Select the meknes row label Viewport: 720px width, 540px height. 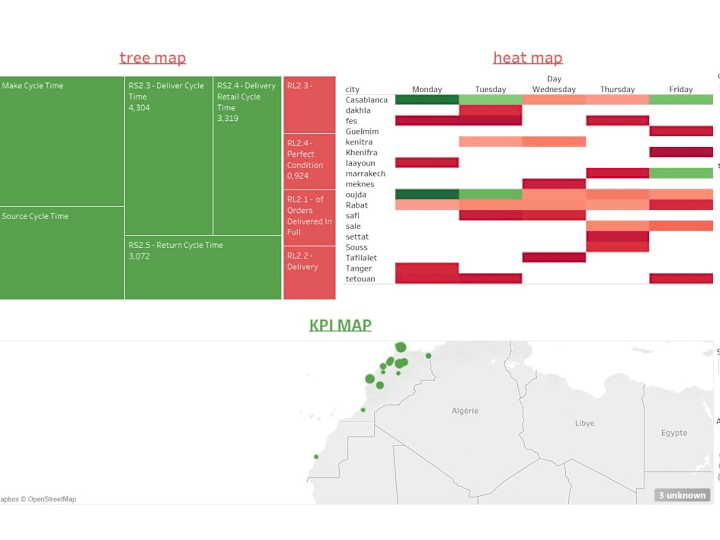coord(360,184)
